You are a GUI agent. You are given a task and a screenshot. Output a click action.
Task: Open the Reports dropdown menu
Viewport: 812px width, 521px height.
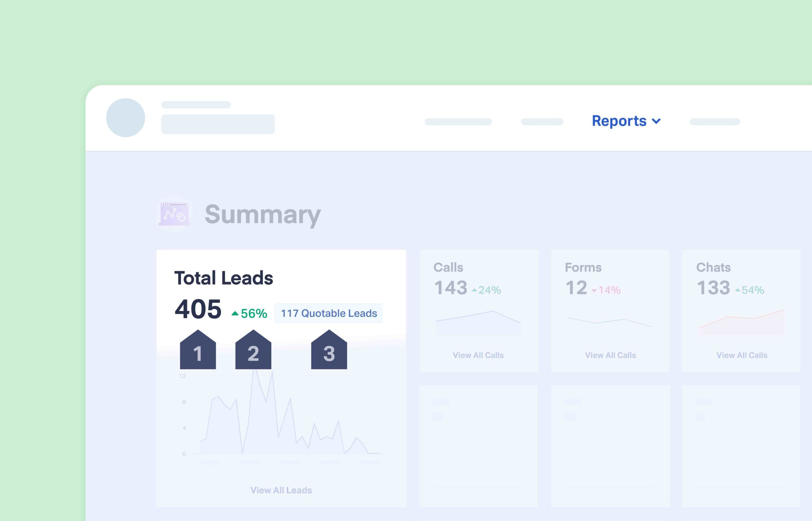point(626,121)
